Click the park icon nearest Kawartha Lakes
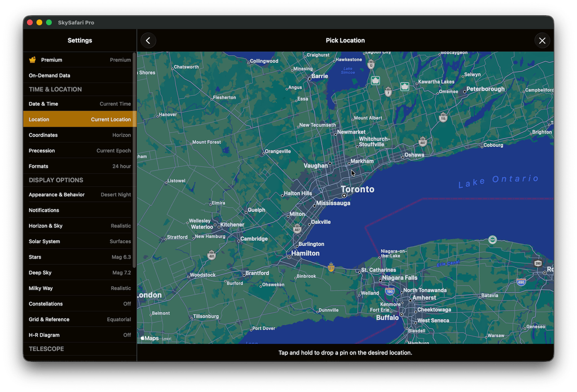577x392 pixels. (x=405, y=86)
